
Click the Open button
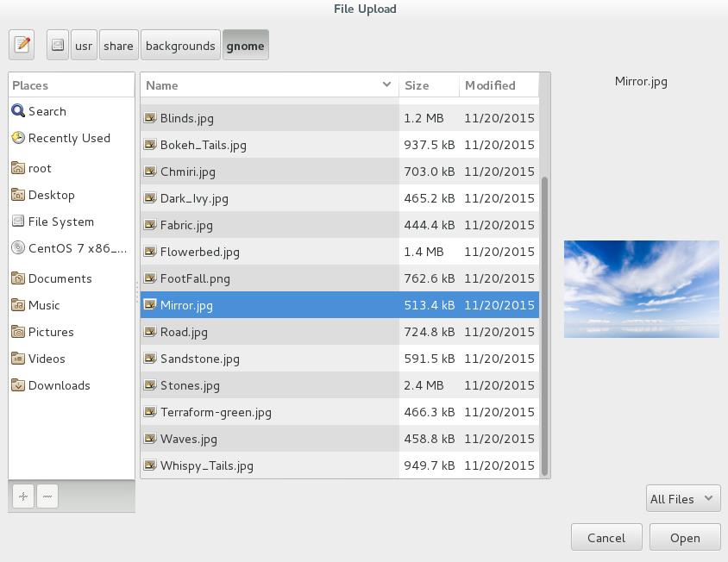click(685, 537)
